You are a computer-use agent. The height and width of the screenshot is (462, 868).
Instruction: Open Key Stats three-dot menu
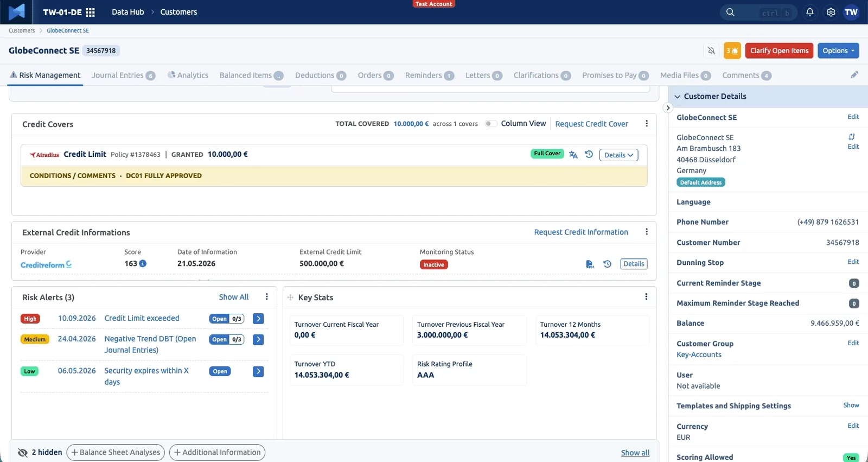pyautogui.click(x=646, y=297)
